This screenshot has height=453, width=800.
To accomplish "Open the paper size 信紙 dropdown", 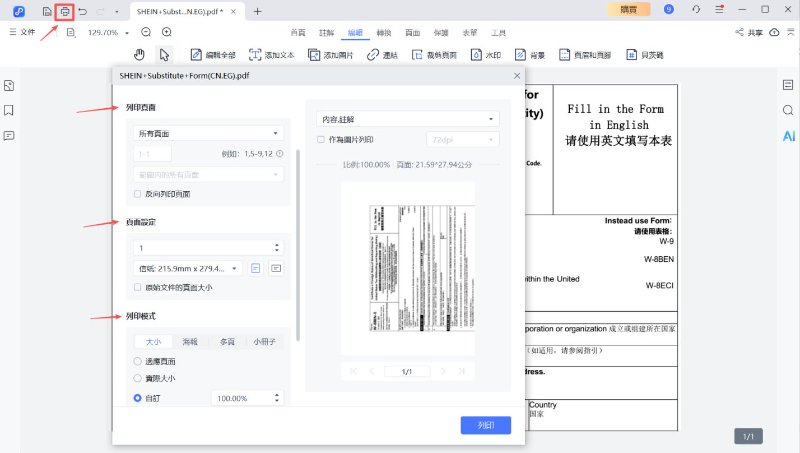I will 188,268.
